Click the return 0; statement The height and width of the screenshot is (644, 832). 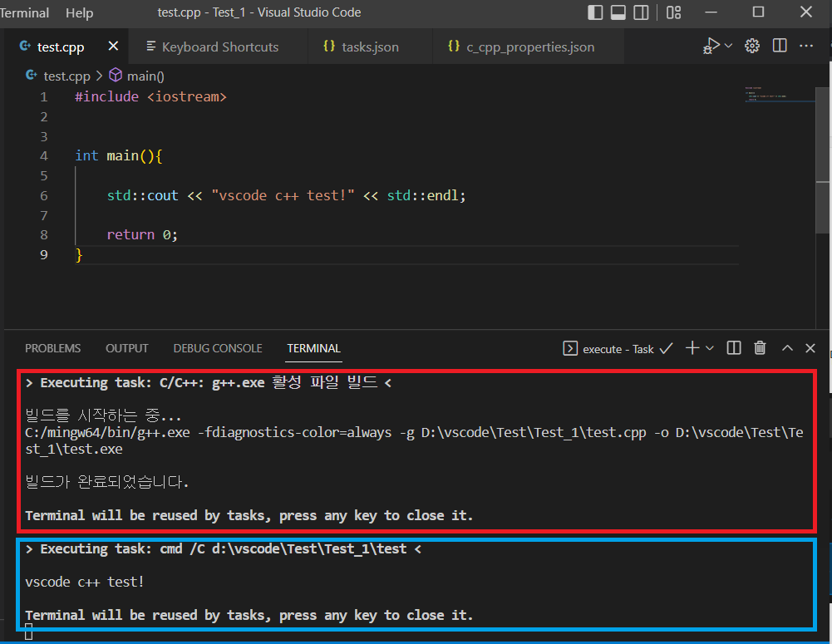point(142,234)
